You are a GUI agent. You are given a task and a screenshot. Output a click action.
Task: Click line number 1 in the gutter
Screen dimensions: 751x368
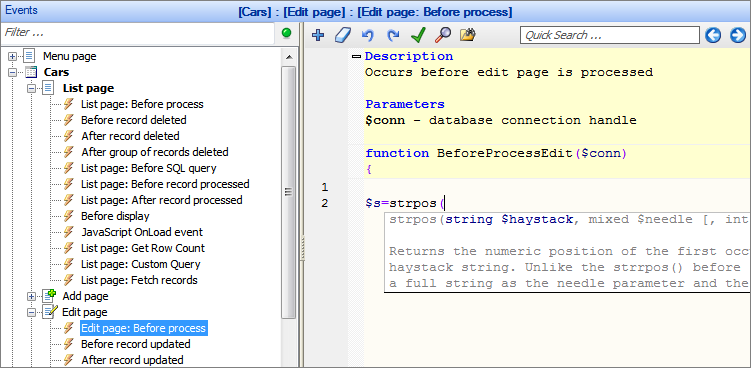pyautogui.click(x=325, y=187)
